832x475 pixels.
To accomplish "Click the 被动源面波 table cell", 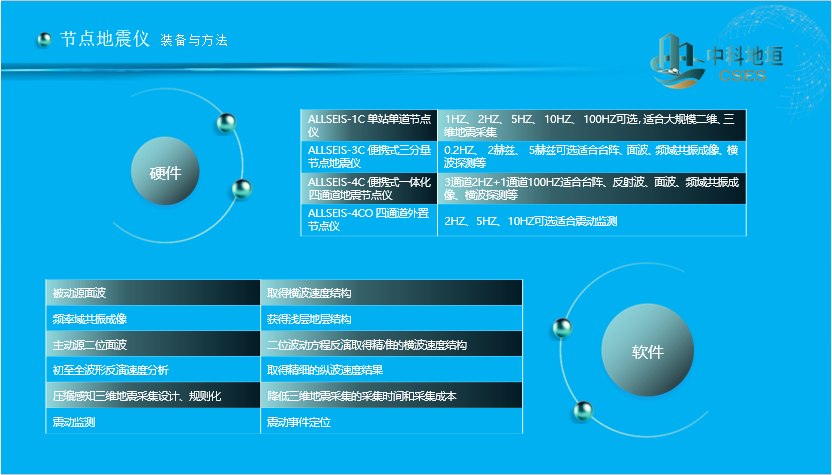I will coord(153,293).
